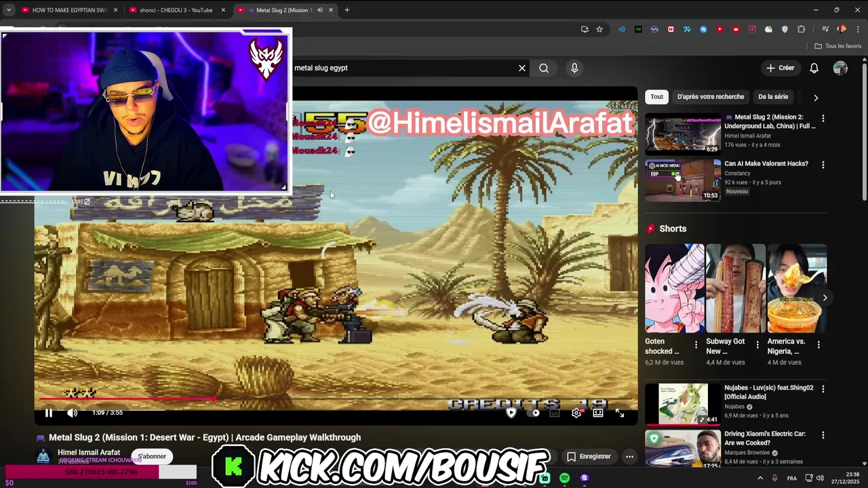Open the YouTube account avatar menu
Viewport: 868px width, 488px height.
(840, 68)
